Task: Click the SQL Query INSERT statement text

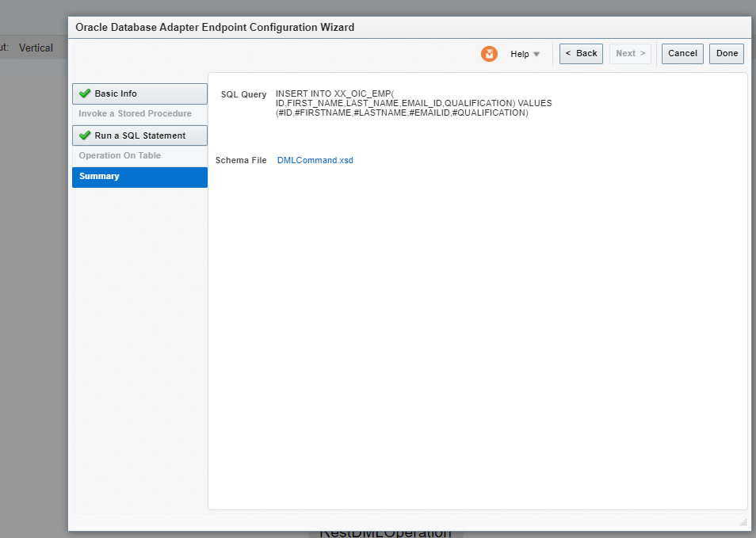Action: [x=414, y=103]
